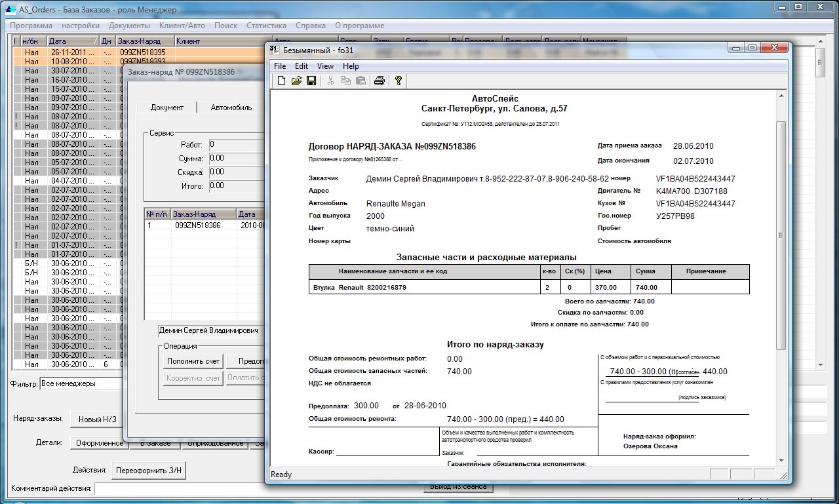Open the Клиент/Авто menu
This screenshot has height=504, width=839.
tap(182, 26)
